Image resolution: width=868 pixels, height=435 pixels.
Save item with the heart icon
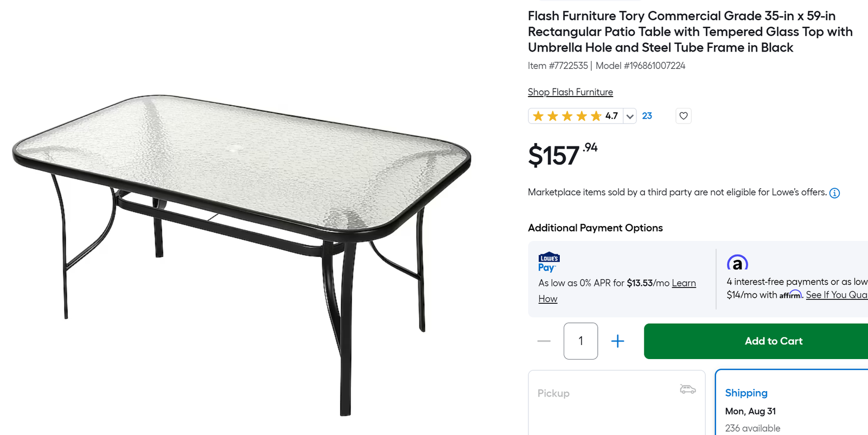(x=684, y=116)
